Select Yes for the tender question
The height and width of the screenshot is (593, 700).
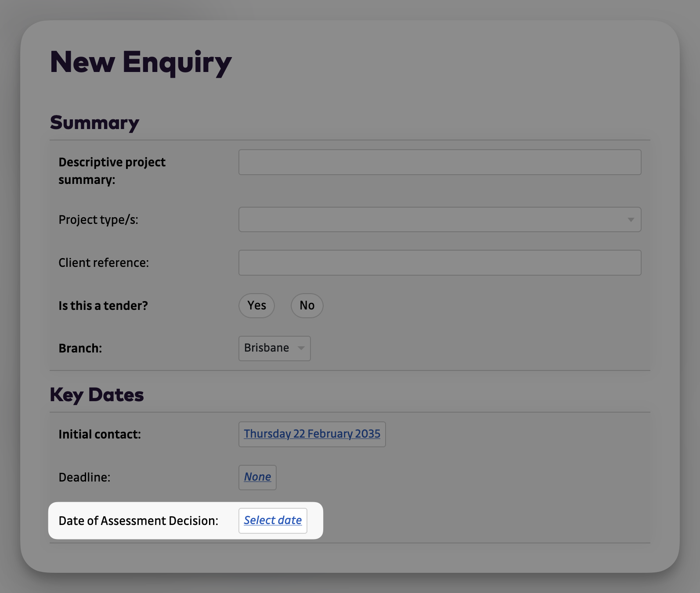tap(256, 305)
